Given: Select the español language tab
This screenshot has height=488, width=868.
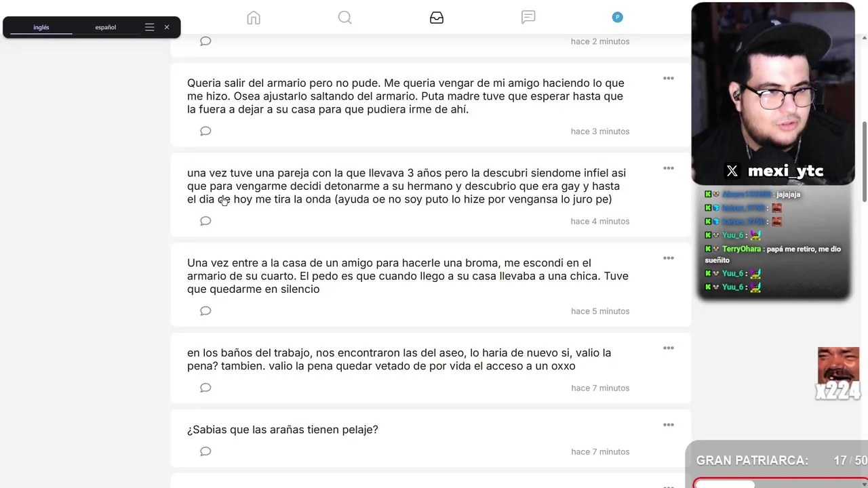Looking at the screenshot, I should 106,27.
